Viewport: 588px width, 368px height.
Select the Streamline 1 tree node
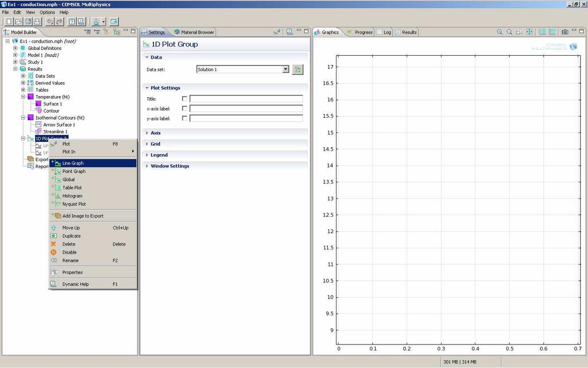click(55, 132)
